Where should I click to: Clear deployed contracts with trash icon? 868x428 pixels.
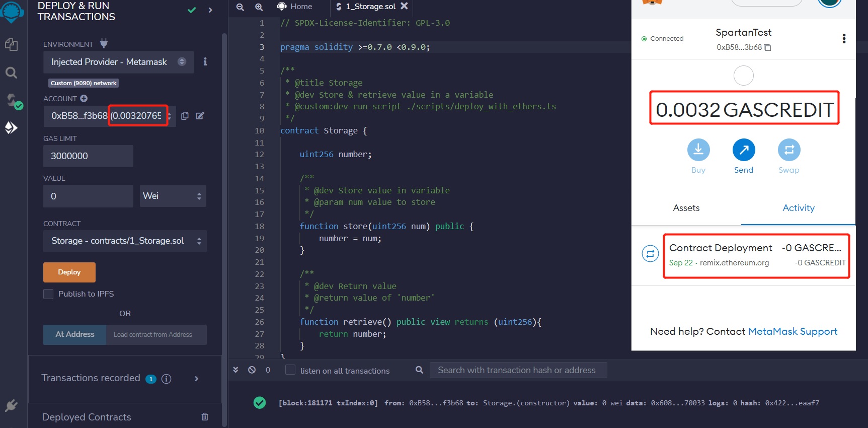[205, 416]
